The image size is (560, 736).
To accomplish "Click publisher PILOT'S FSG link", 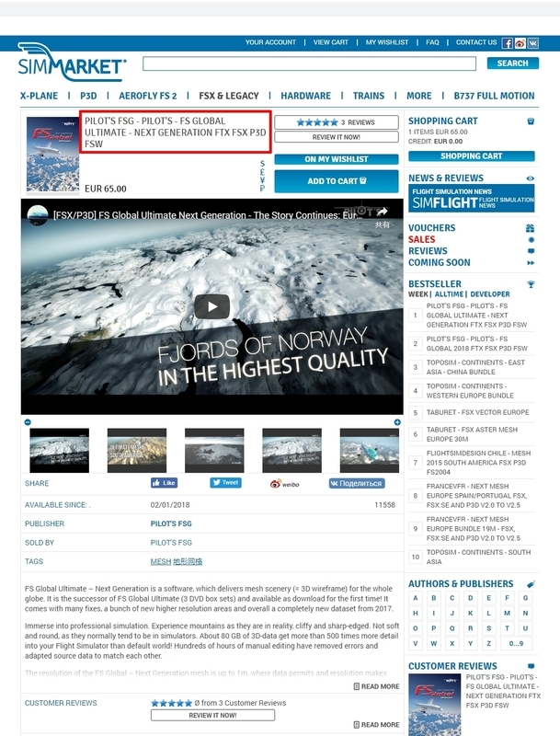I will (171, 523).
